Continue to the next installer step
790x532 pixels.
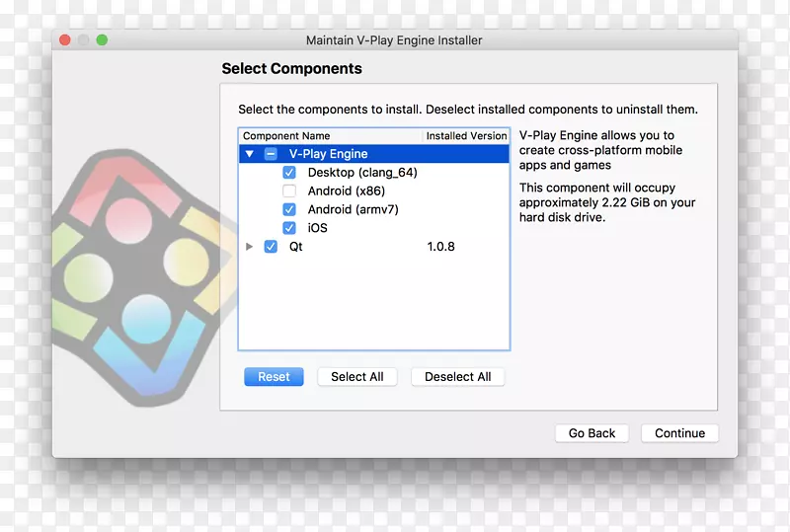[679, 433]
